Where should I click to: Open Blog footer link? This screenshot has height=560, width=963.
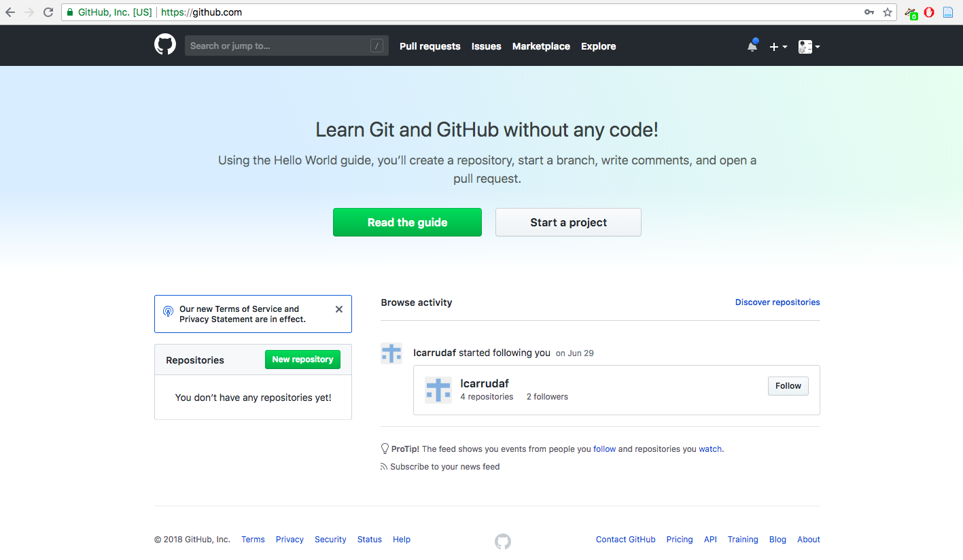click(x=777, y=540)
